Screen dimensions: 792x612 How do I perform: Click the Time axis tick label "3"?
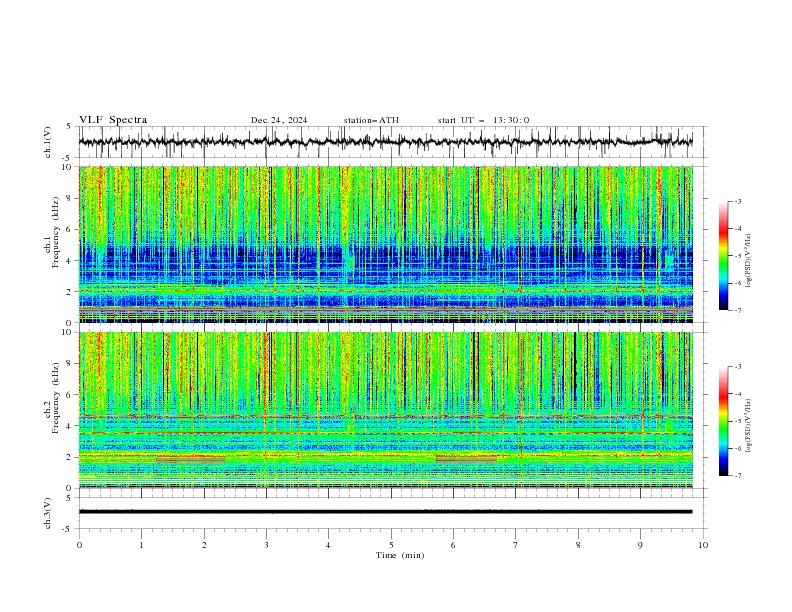[x=266, y=545]
